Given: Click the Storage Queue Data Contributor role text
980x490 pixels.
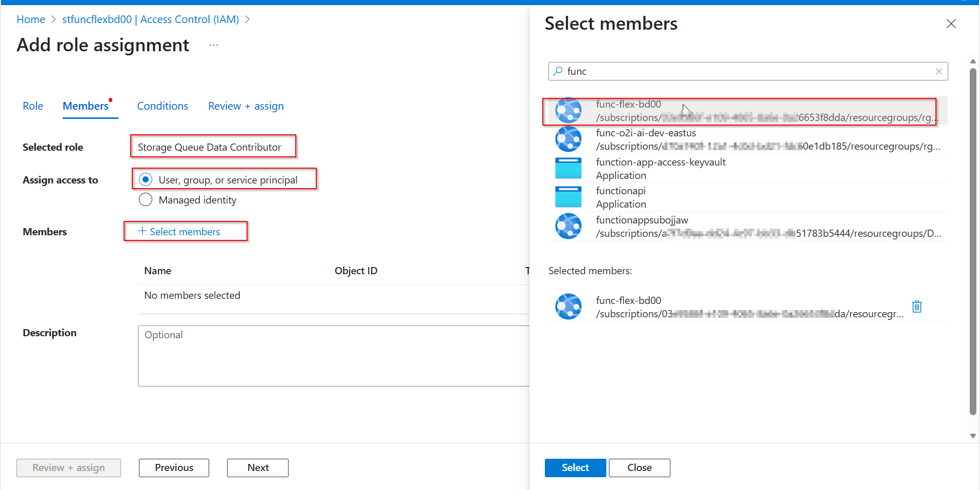Looking at the screenshot, I should pos(209,147).
